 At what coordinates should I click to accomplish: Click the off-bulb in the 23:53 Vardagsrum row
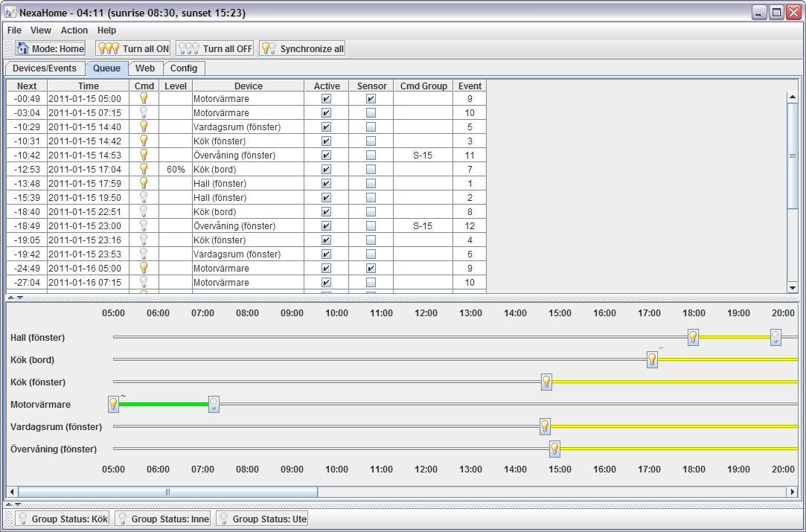click(x=144, y=254)
